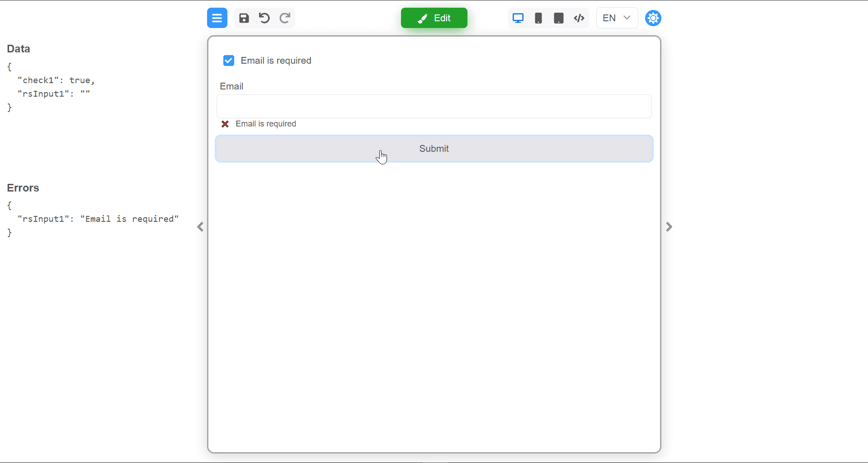Viewport: 868px width, 463px height.
Task: Switch to mobile phone preview
Action: pyautogui.click(x=538, y=18)
